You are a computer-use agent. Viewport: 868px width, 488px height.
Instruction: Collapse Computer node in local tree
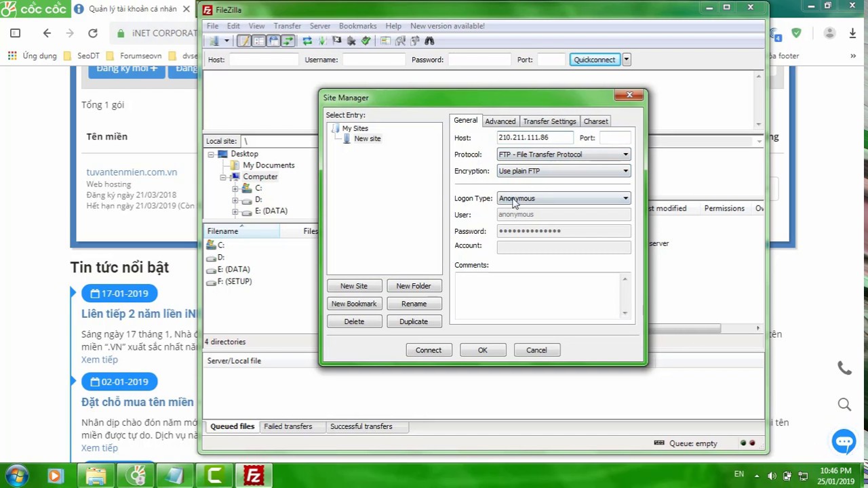pyautogui.click(x=222, y=177)
